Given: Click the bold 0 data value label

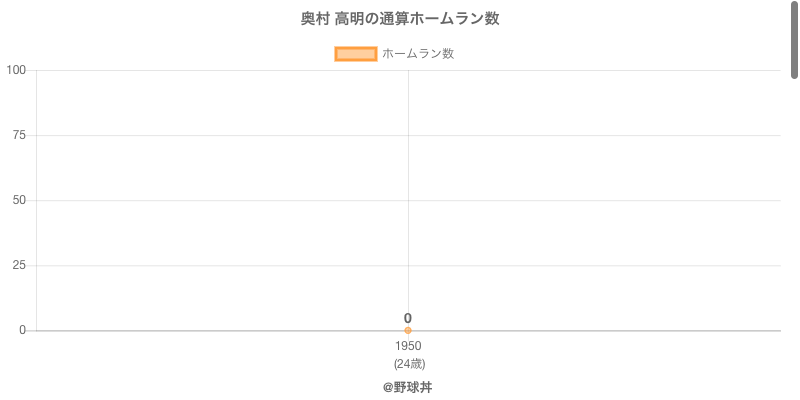Looking at the screenshot, I should tap(408, 318).
